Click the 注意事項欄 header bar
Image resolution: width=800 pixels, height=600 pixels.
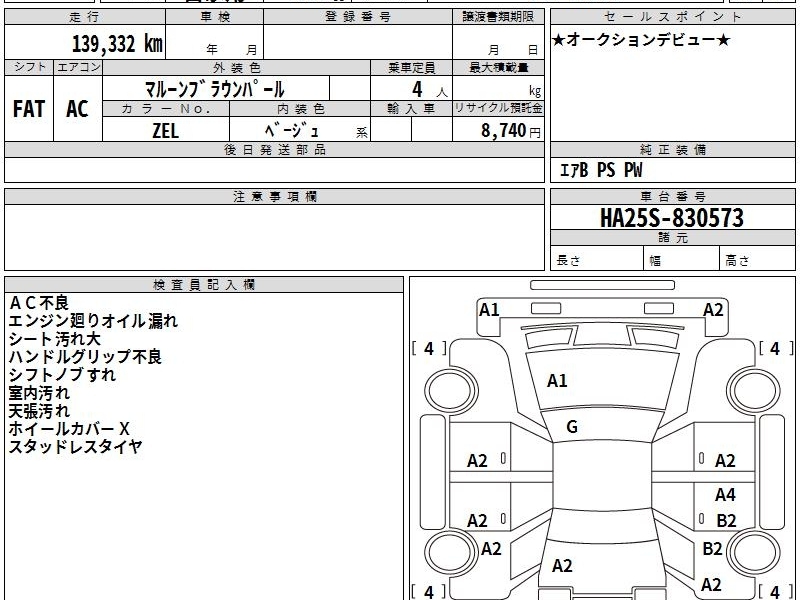274,196
